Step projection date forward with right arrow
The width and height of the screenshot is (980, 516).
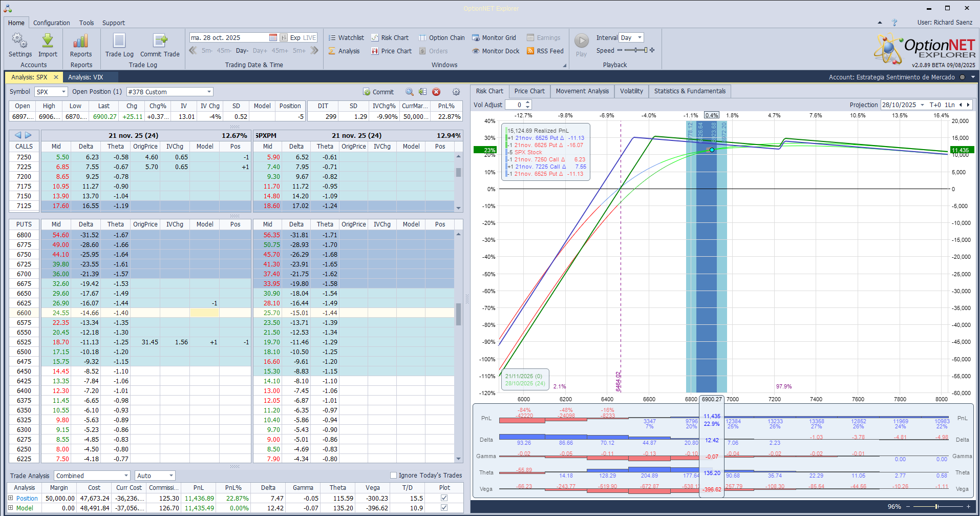(968, 105)
